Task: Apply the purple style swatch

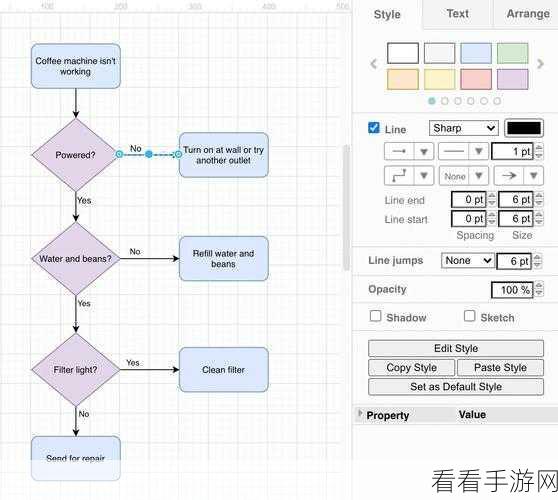Action: click(x=512, y=79)
